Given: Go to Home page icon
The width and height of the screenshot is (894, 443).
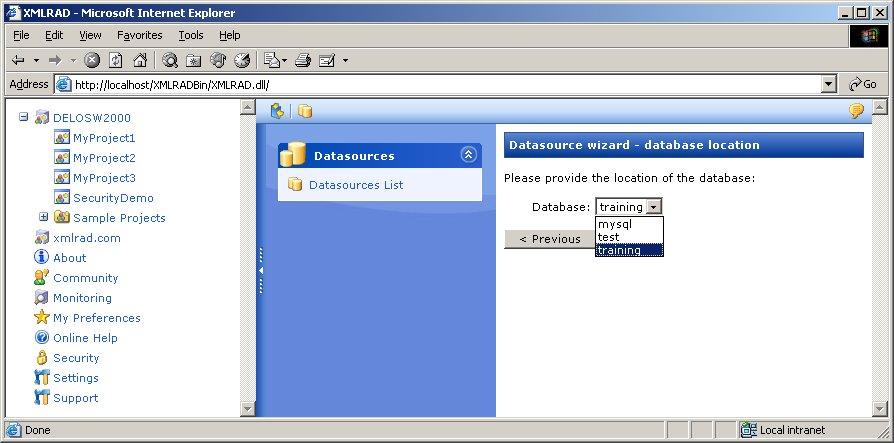Looking at the screenshot, I should coord(140,60).
